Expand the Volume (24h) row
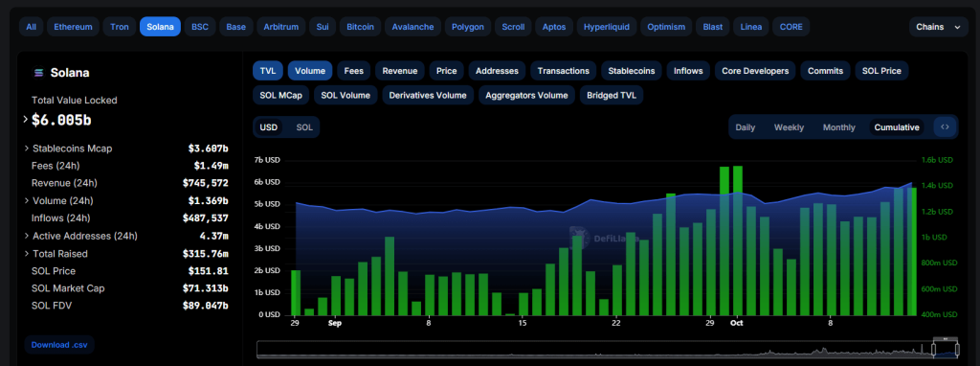 coord(27,201)
